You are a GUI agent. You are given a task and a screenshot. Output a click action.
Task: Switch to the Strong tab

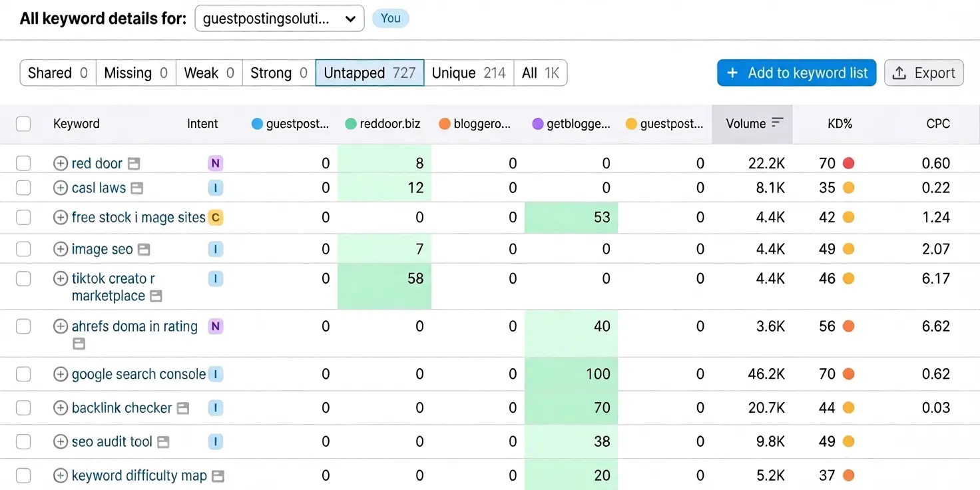click(x=279, y=73)
